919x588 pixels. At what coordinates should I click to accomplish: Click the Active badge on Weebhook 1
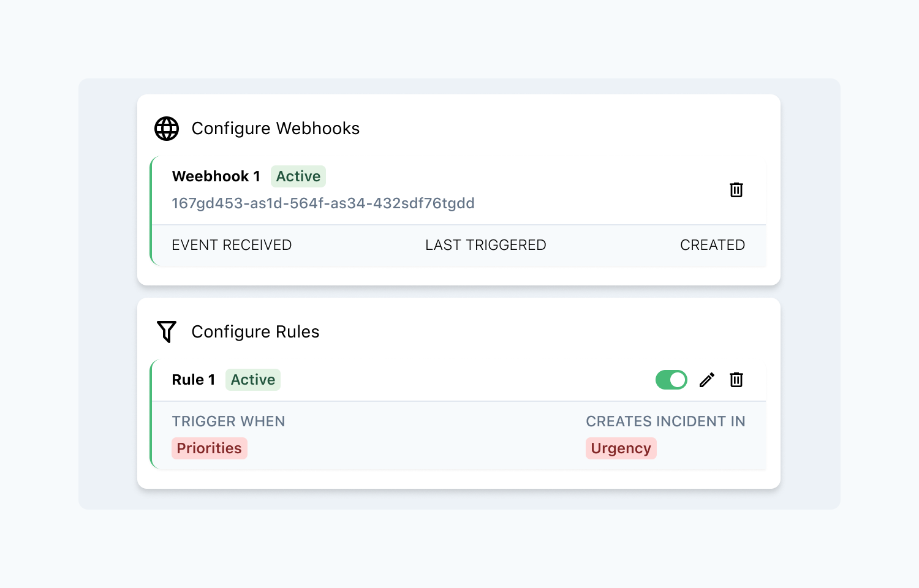[x=298, y=176]
